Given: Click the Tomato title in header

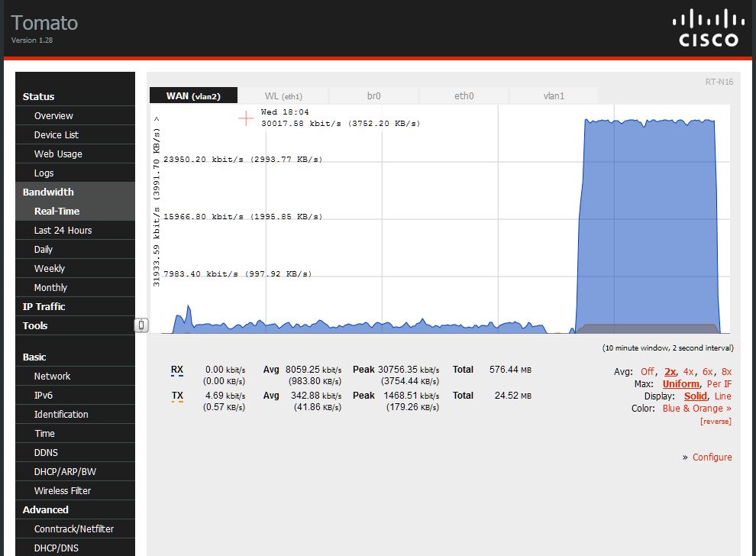Looking at the screenshot, I should click(x=44, y=23).
